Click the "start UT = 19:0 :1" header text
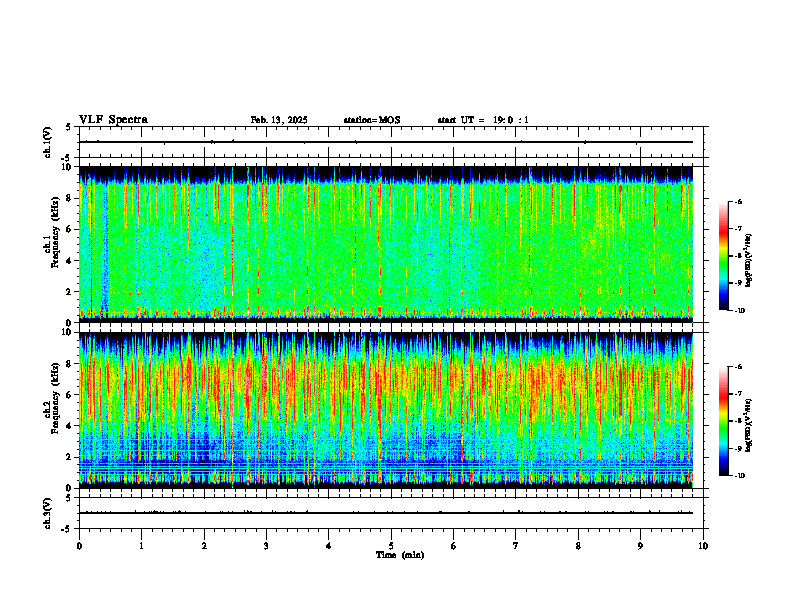Screen dimensions: 792x612 click(483, 120)
